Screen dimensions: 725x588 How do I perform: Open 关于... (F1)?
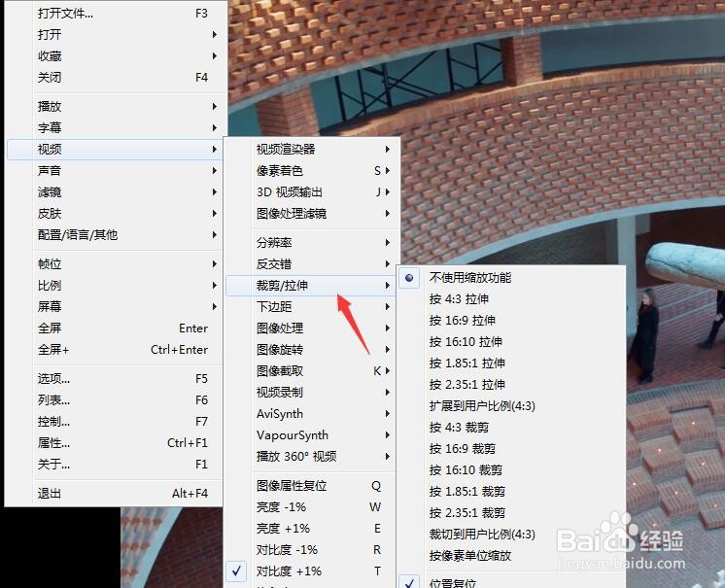tap(115, 465)
